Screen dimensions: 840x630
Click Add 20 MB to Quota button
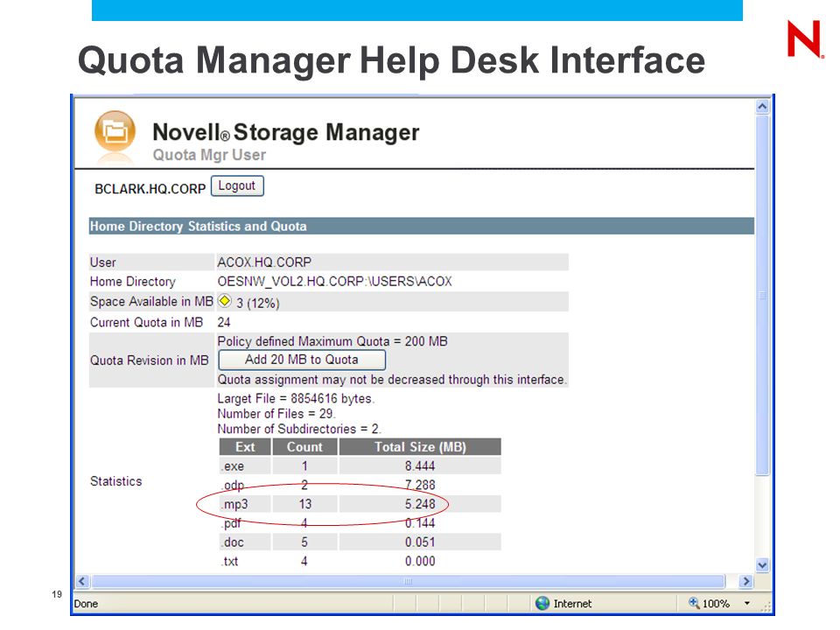point(302,360)
